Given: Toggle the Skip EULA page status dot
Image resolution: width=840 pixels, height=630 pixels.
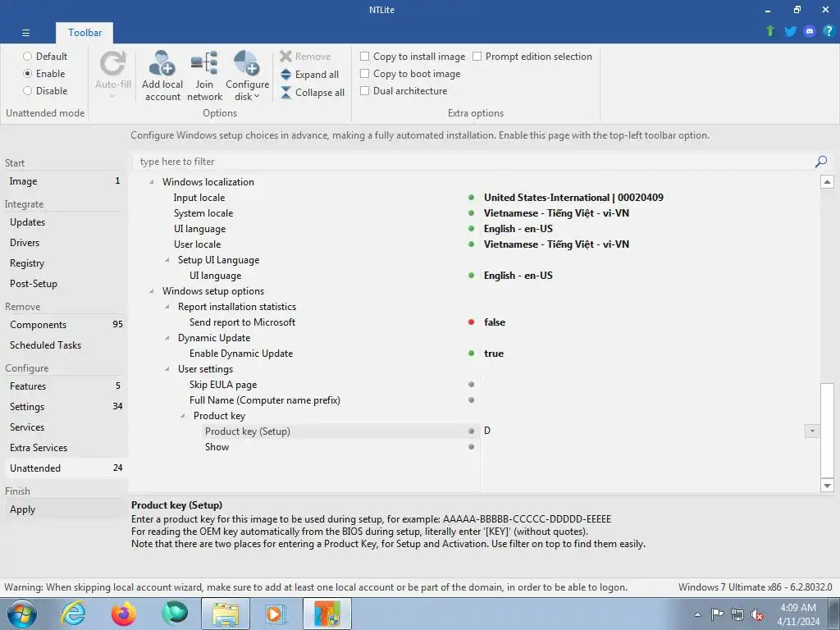Looking at the screenshot, I should (x=472, y=385).
